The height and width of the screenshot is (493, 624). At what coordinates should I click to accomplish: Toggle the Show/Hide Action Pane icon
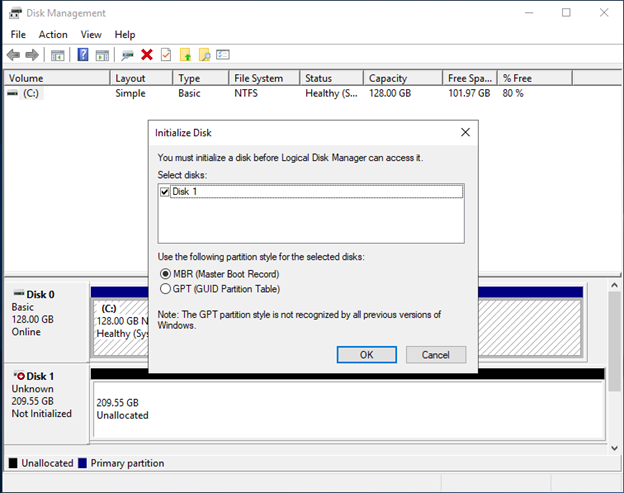(x=102, y=55)
